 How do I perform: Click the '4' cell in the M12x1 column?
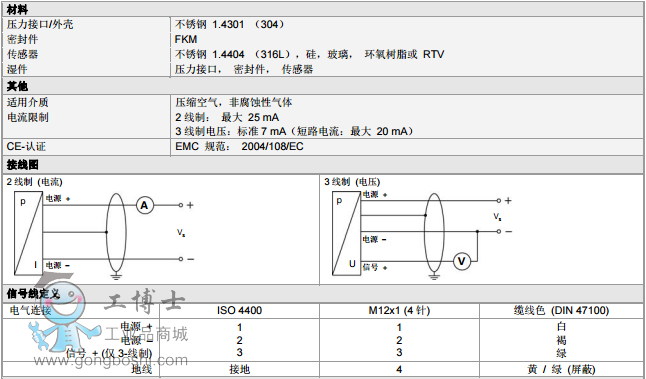tap(399, 370)
